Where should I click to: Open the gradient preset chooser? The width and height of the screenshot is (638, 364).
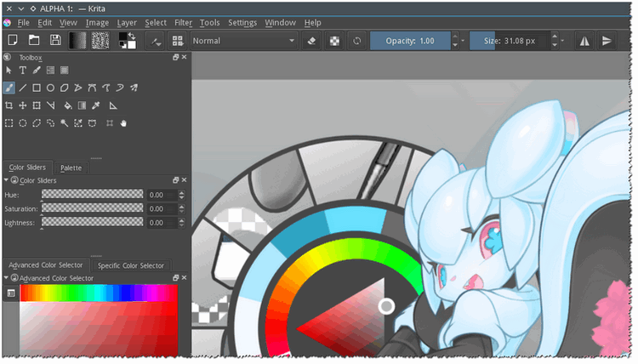tap(77, 41)
